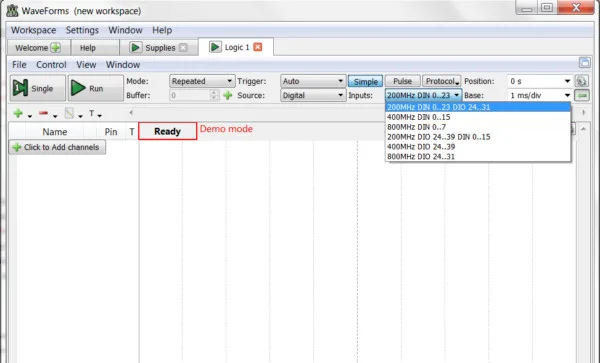
Task: Select 200MHz DIN 0..23 DIO 24..31 option
Action: [478, 107]
